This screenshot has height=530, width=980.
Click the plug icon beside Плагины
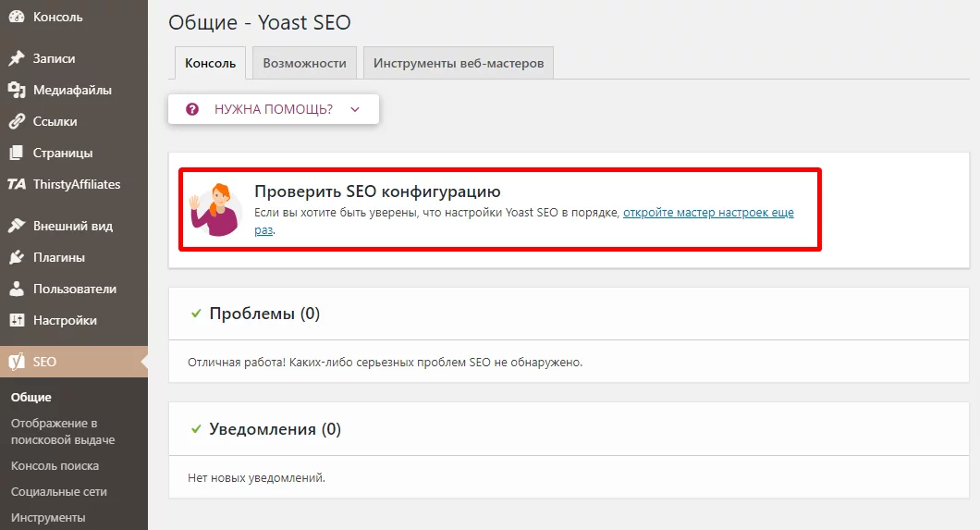pos(17,257)
